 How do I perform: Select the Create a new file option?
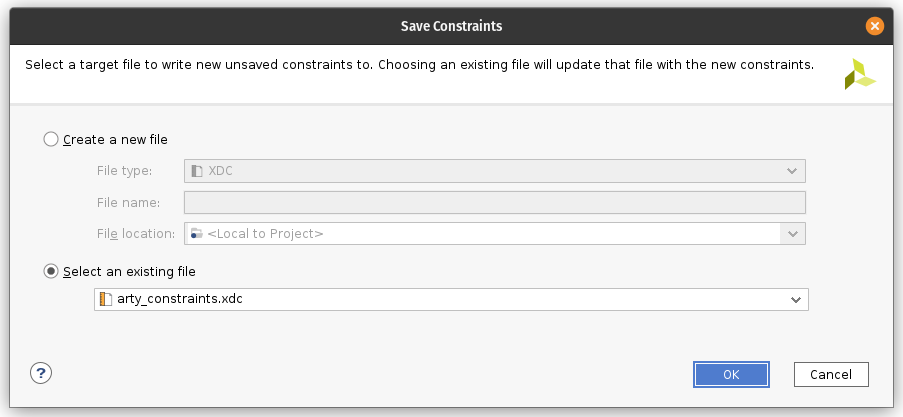[x=51, y=139]
